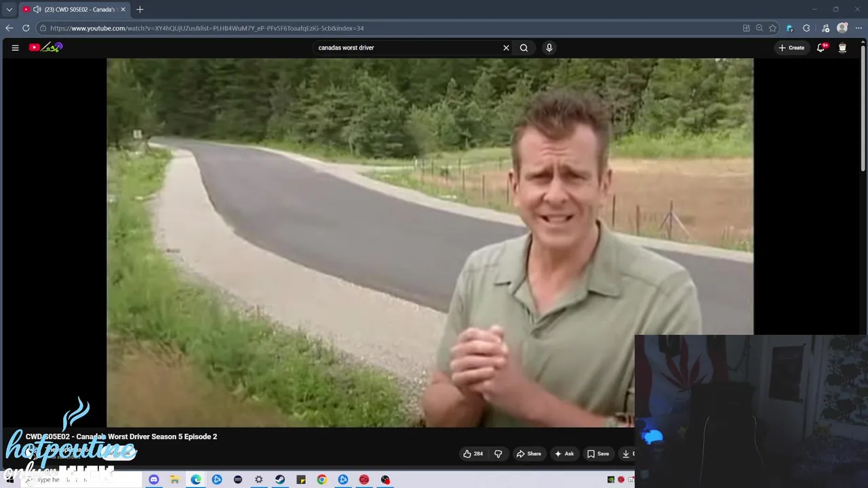Open the media control music icon
868x488 pixels.
click(825, 28)
